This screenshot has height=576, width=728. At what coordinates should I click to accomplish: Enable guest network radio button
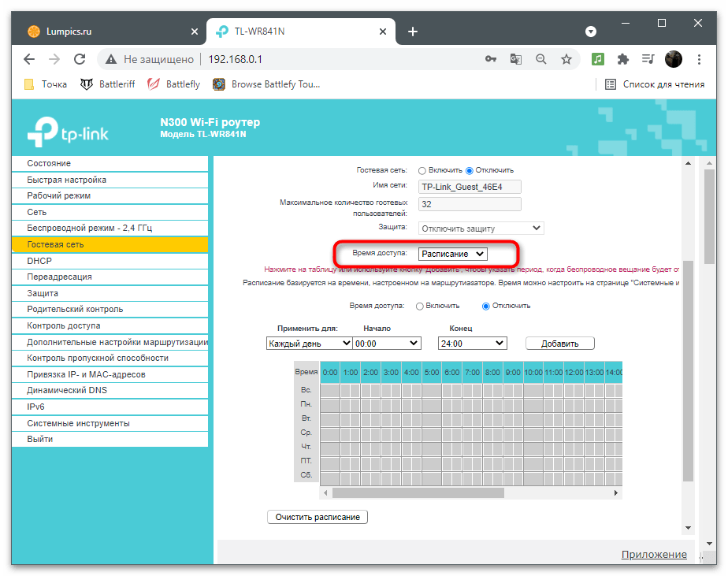[x=422, y=170]
